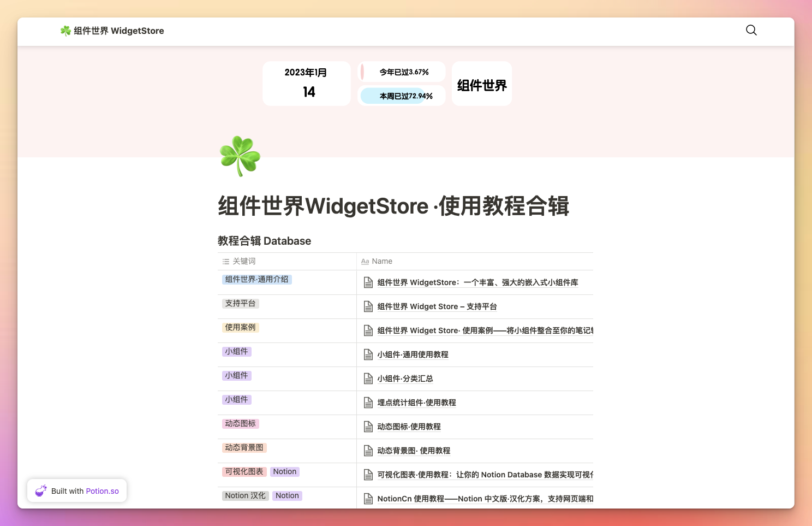Click the Aa icon in the Name column header
Screen dimensions: 812x526
click(365, 261)
